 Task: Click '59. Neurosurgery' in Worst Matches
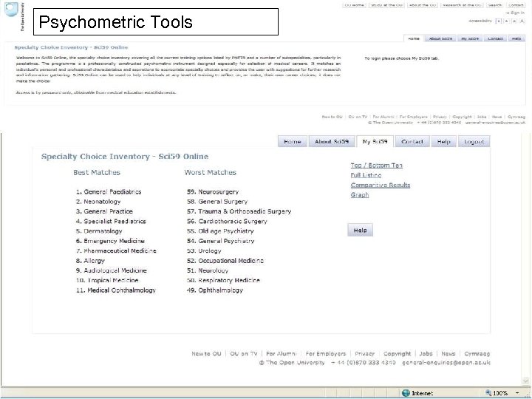(213, 191)
